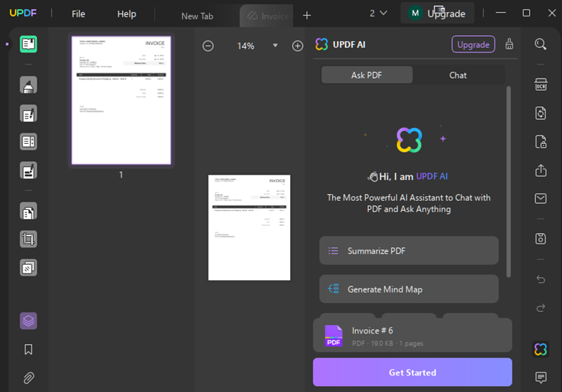The width and height of the screenshot is (562, 392).
Task: Select the Invoice document tab
Action: pyautogui.click(x=266, y=16)
